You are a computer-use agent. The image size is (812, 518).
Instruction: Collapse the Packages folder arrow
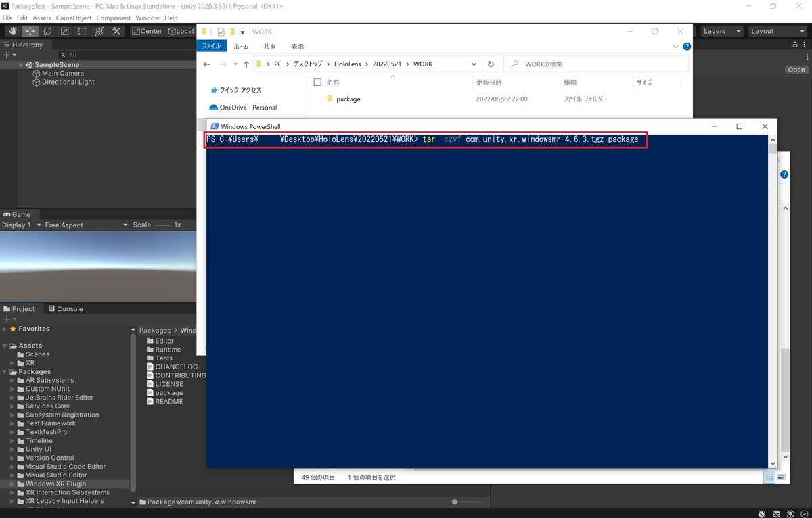point(5,371)
